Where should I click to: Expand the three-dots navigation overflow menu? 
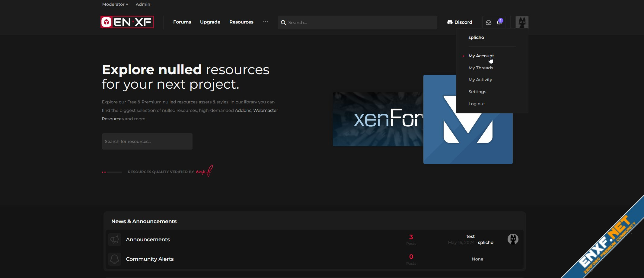pos(265,22)
